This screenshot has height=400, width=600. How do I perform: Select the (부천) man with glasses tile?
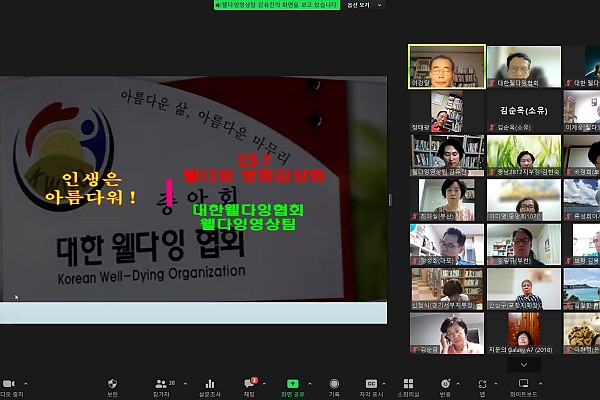[524, 245]
